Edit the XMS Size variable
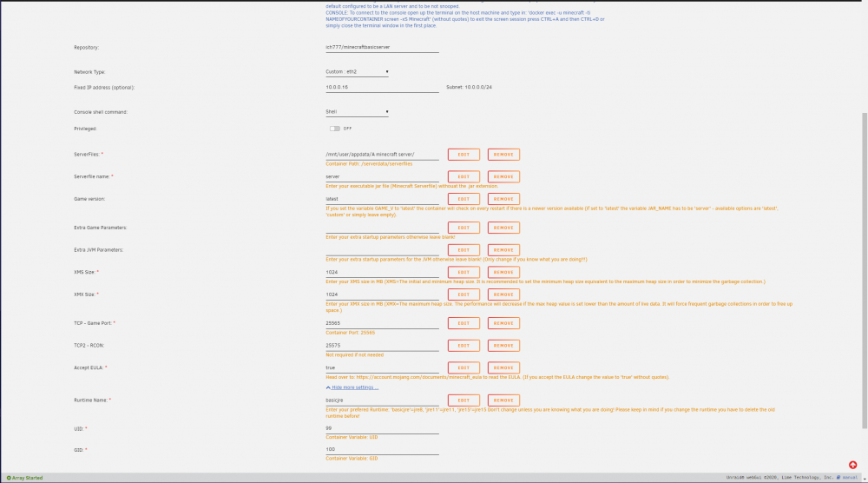 [464, 272]
